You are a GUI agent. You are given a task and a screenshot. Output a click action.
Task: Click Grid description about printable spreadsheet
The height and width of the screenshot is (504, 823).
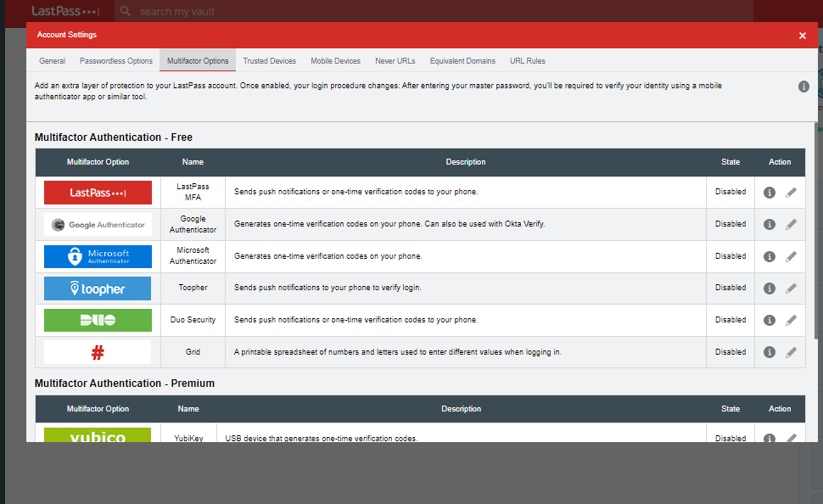pos(398,352)
